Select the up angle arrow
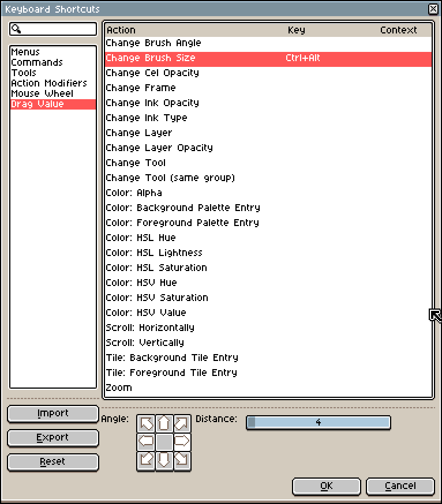The width and height of the screenshot is (442, 504). pyautogui.click(x=164, y=424)
